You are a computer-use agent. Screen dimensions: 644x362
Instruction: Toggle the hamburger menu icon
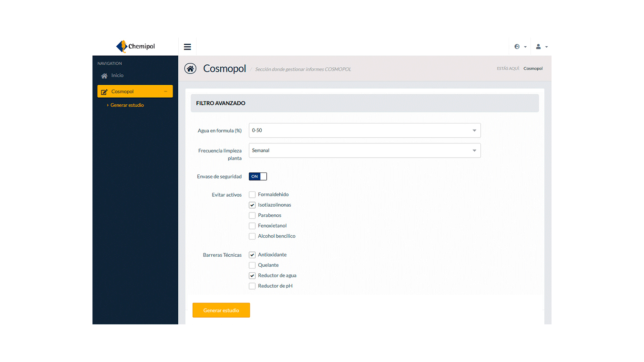(x=187, y=47)
